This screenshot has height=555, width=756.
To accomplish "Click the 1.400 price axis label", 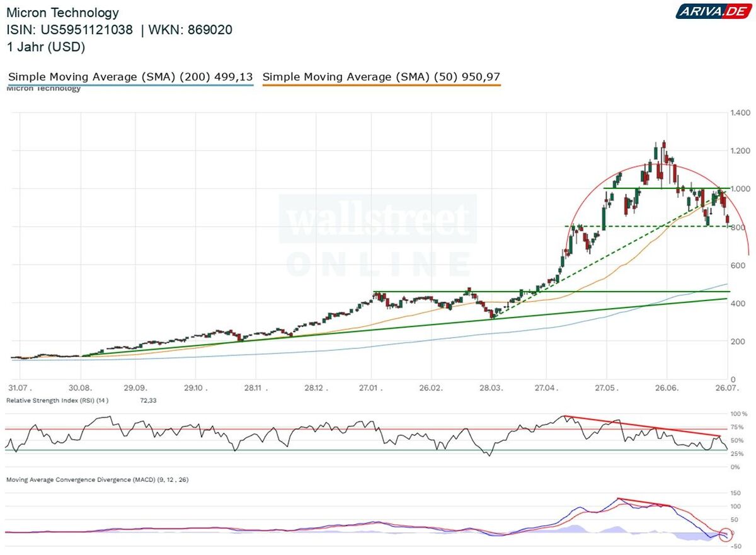I will pos(740,113).
